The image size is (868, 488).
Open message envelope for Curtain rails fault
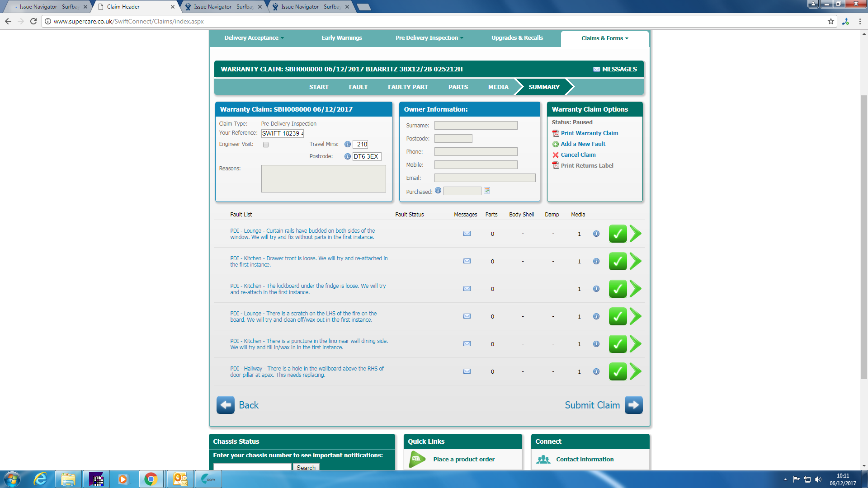click(x=467, y=234)
